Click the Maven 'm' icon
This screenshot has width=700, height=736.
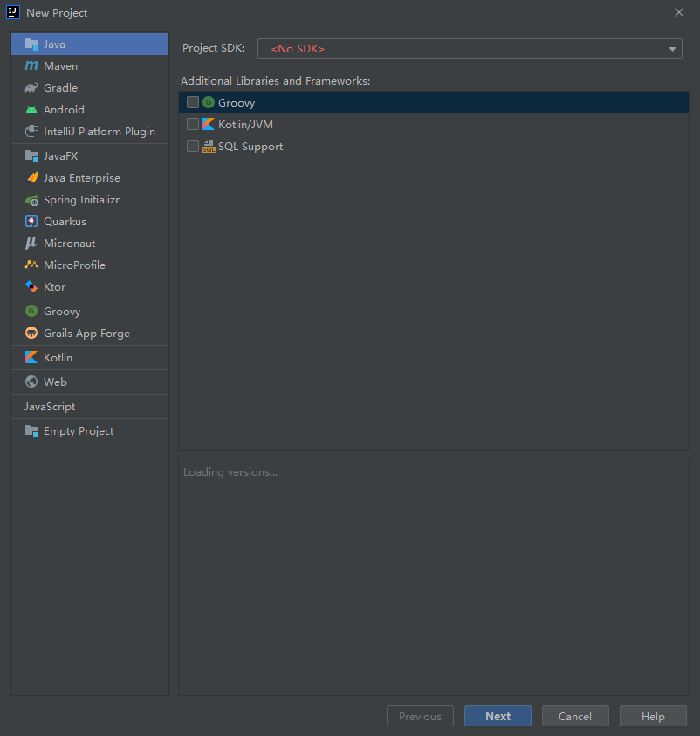31,65
